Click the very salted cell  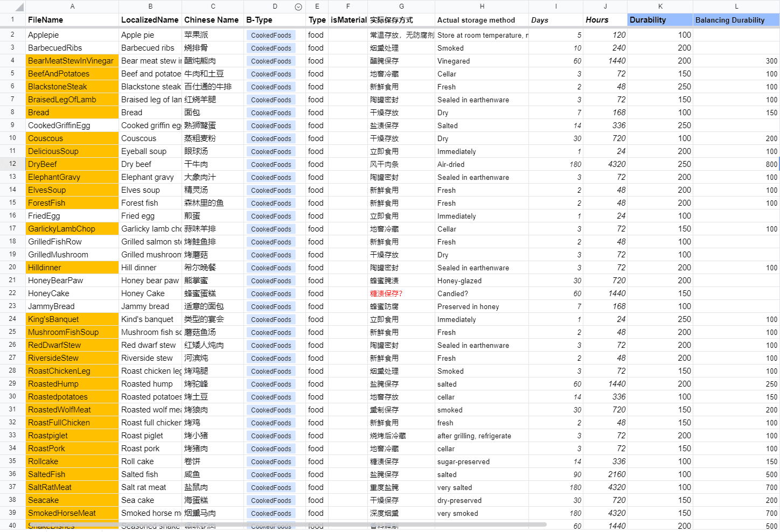[x=482, y=487]
